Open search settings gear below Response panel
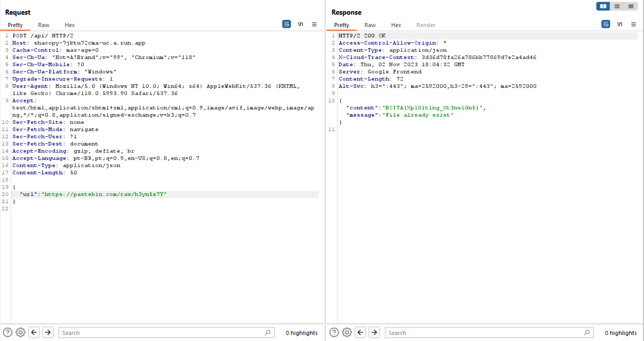This screenshot has height=341, width=644. (x=347, y=332)
